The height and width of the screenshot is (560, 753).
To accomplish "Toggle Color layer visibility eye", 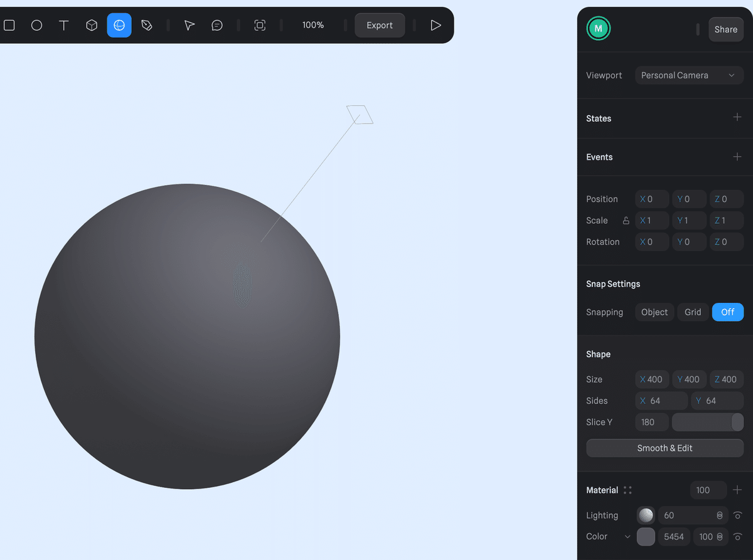I will [x=738, y=537].
